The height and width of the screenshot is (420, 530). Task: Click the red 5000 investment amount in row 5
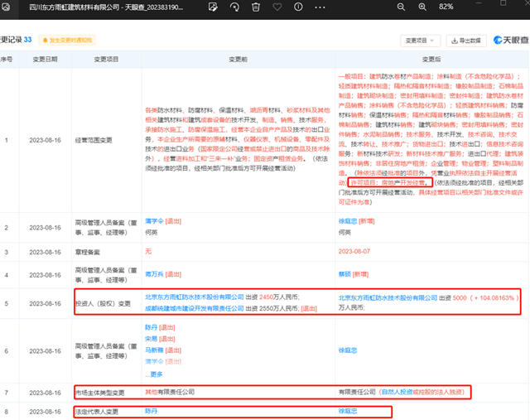460,297
